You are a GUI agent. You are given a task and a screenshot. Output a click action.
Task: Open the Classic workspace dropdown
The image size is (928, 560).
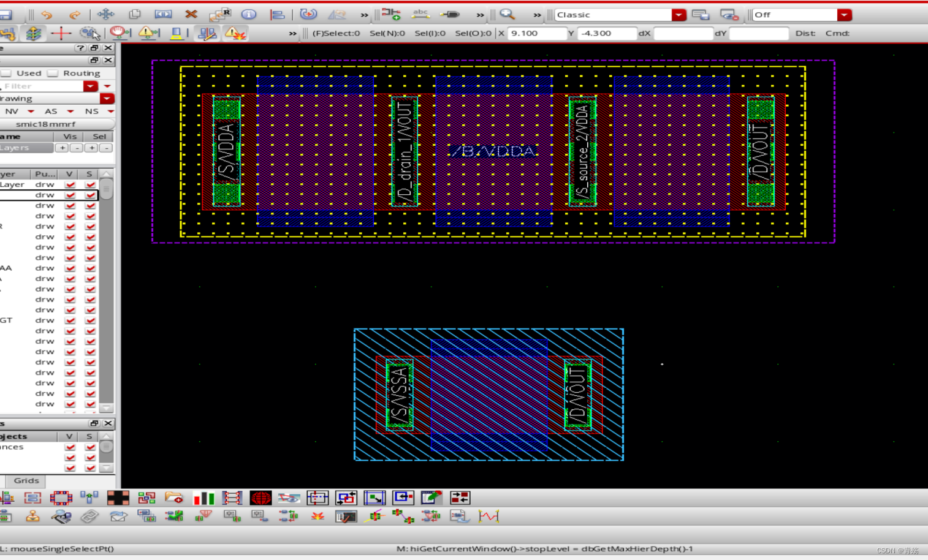coord(679,15)
